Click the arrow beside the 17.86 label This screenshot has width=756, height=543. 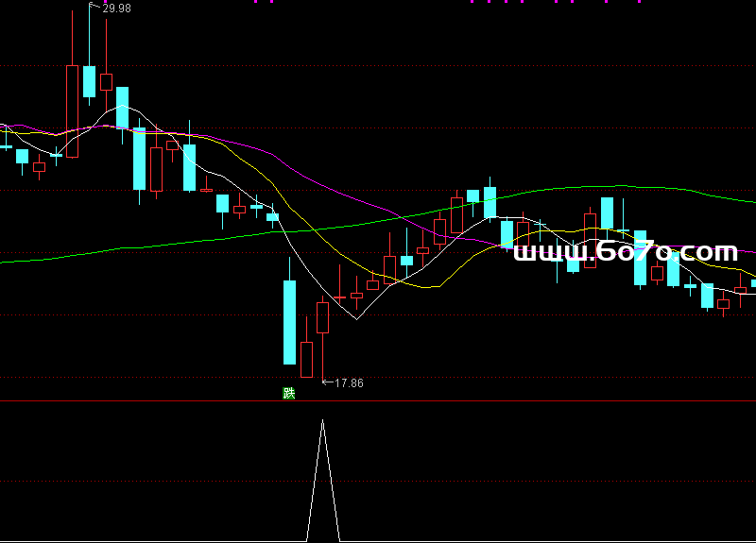coord(328,382)
